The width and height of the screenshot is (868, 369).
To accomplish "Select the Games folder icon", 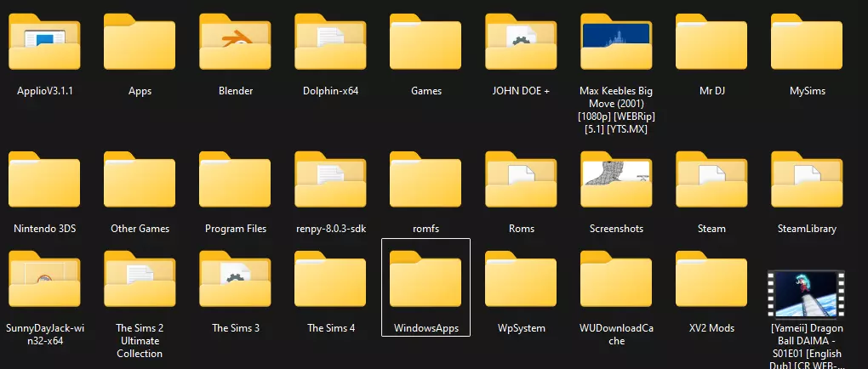I will [x=425, y=42].
